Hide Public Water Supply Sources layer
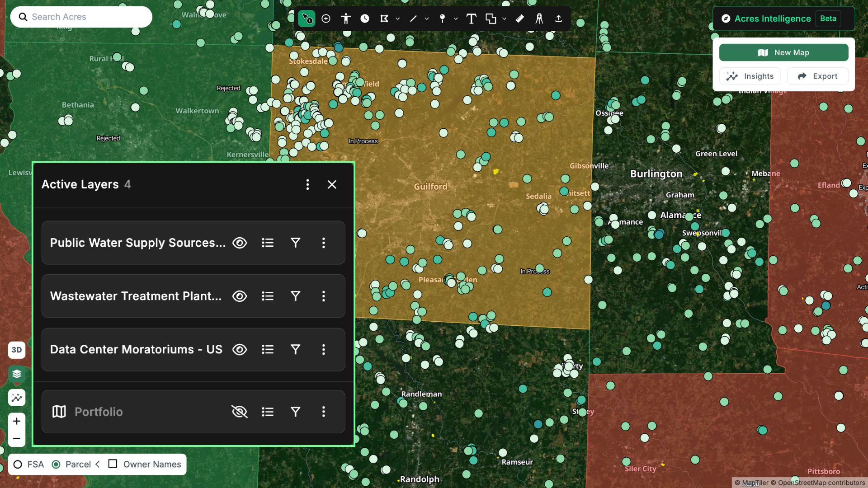 tap(240, 243)
